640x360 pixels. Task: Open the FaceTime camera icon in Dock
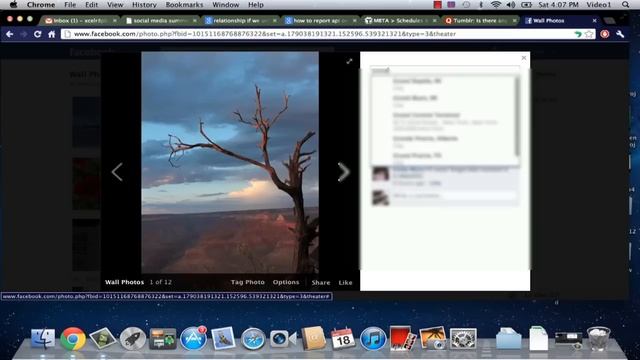tap(282, 339)
